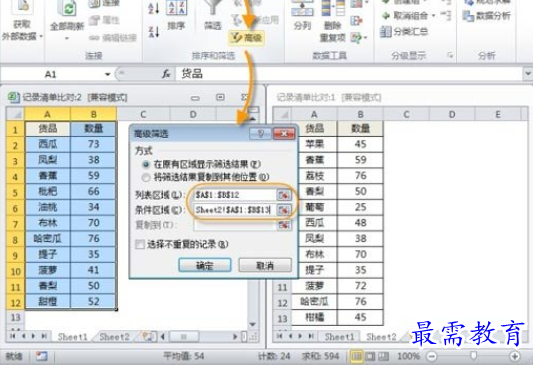Go to first sheet in right workbook
Image resolution: width=533 pixels, height=365 pixels.
click(280, 336)
